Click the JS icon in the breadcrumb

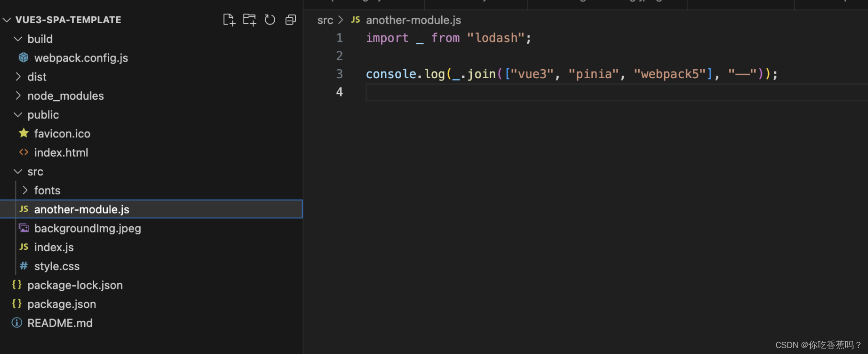coord(356,20)
